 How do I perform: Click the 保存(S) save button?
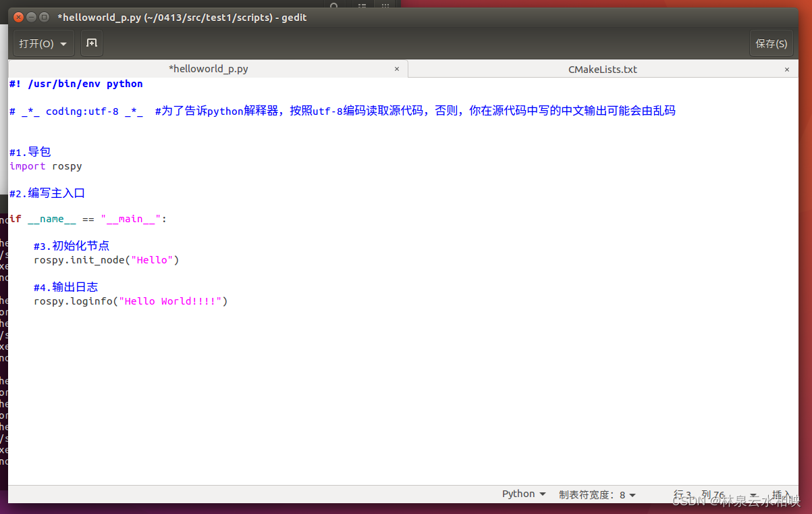coord(771,43)
